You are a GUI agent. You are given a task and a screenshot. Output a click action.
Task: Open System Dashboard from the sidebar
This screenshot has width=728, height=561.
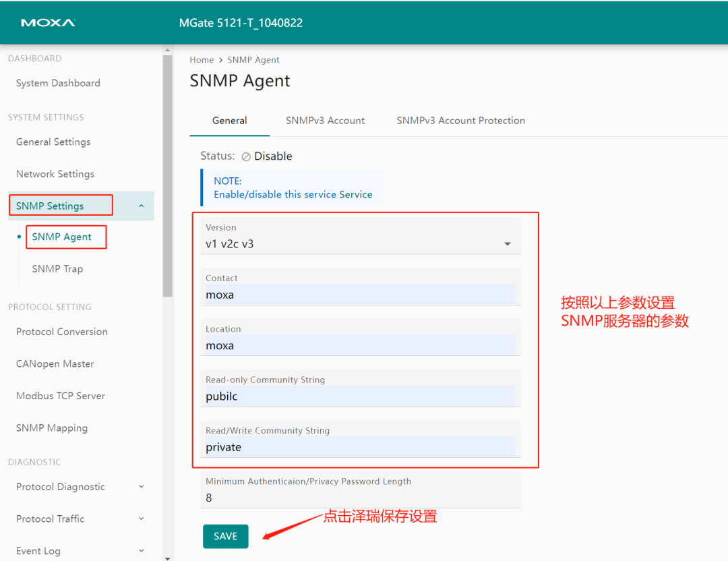pos(57,83)
